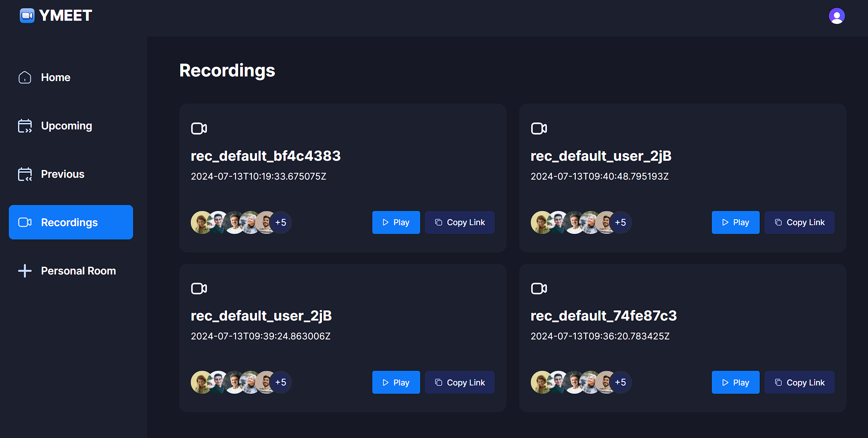Copy link for the 09:40:48 recording
868x438 pixels.
coord(800,222)
